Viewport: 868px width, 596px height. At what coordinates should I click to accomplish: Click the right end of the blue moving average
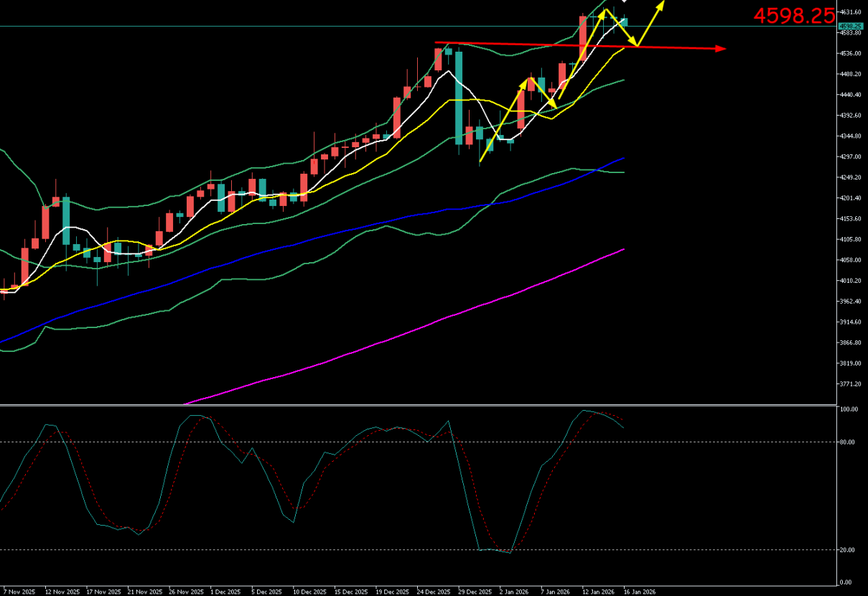pos(622,159)
